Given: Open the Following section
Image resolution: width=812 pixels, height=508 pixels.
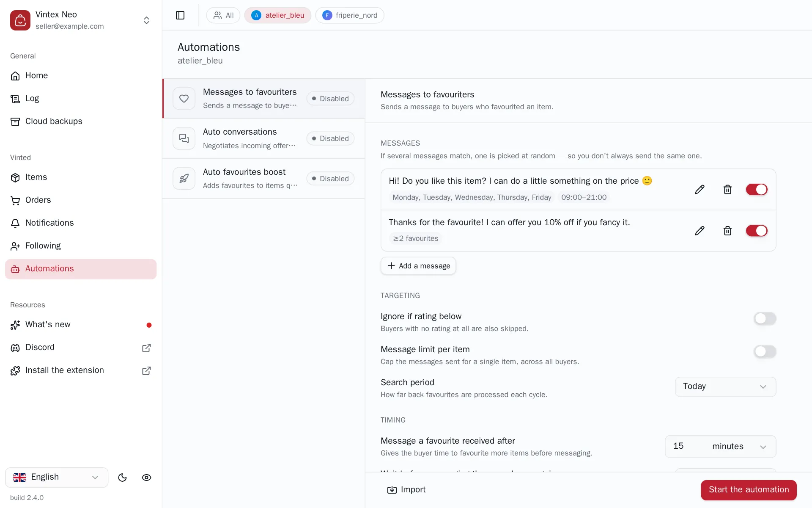Looking at the screenshot, I should click(81, 246).
